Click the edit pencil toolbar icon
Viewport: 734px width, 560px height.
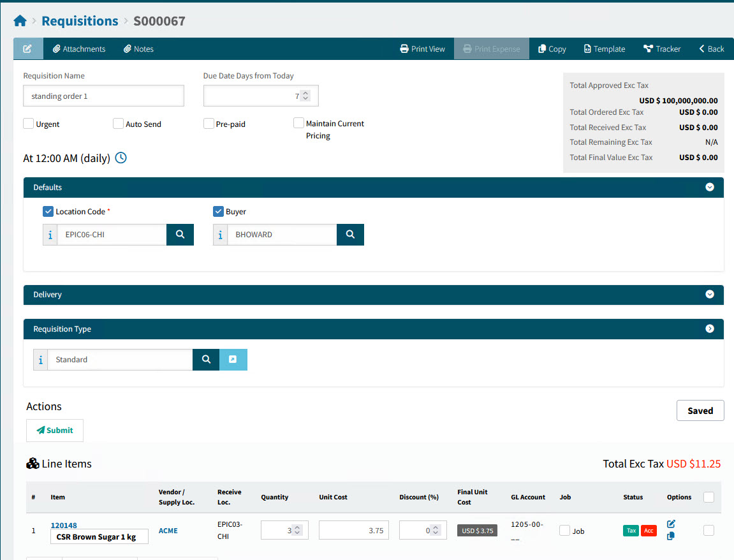(28, 49)
